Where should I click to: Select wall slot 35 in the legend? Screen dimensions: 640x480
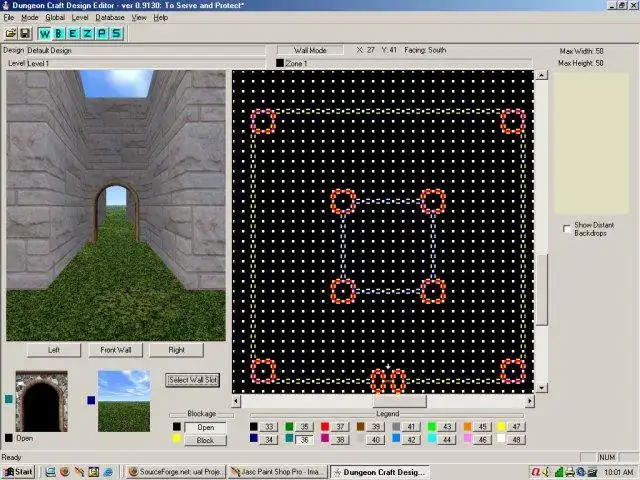click(x=304, y=427)
